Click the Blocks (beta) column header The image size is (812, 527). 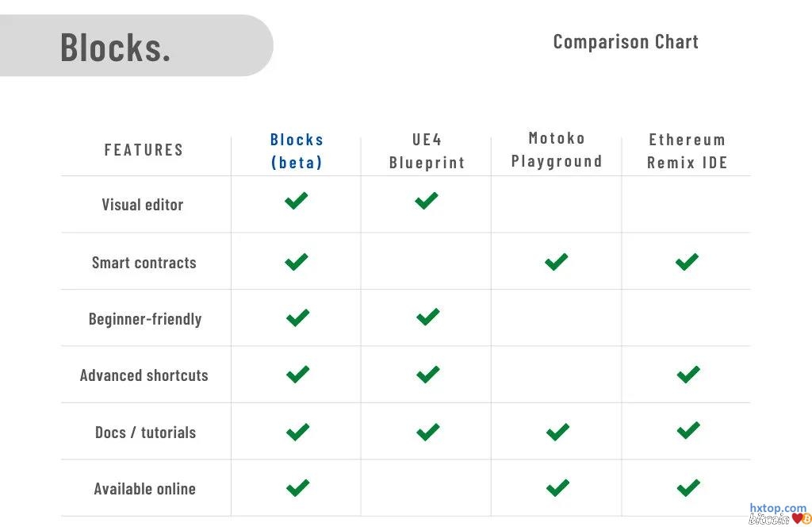(x=297, y=151)
